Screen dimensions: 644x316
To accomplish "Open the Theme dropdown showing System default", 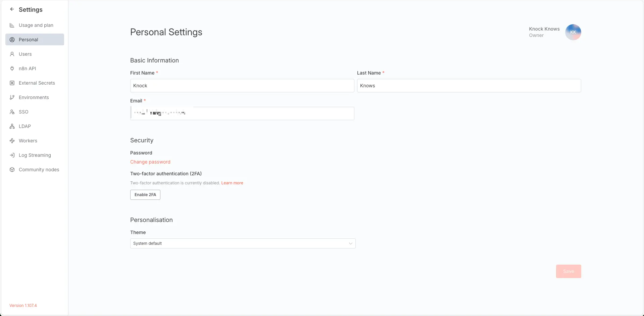I will [242, 243].
